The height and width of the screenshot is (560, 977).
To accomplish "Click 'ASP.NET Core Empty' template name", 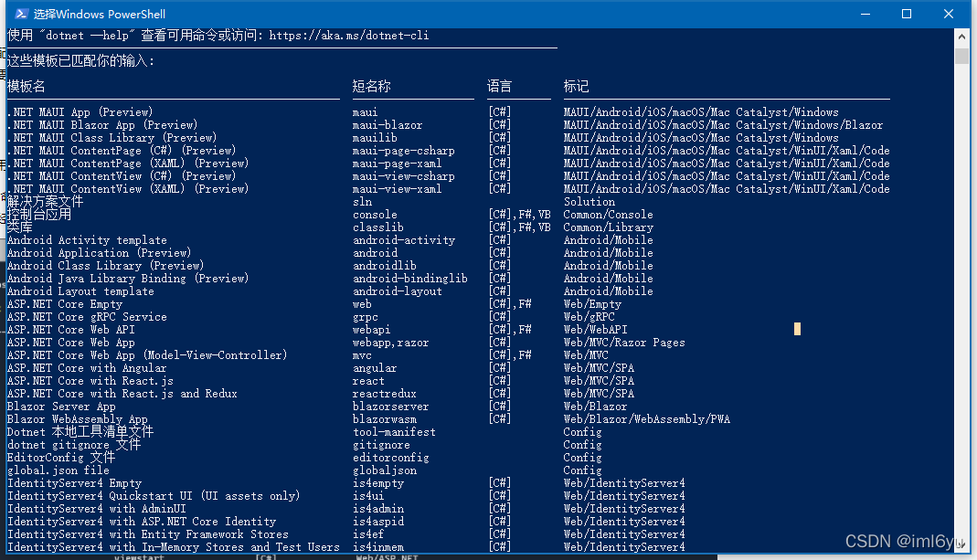I will click(x=64, y=304).
